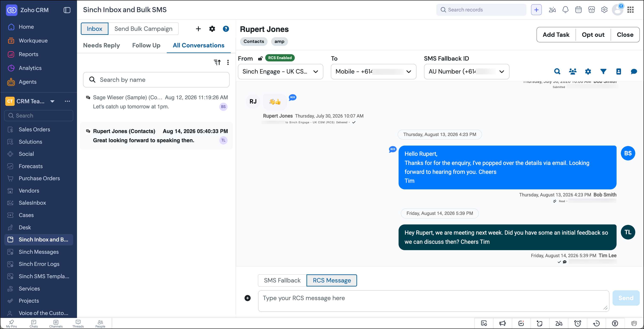Open Chats in bottom bar

[34, 323]
